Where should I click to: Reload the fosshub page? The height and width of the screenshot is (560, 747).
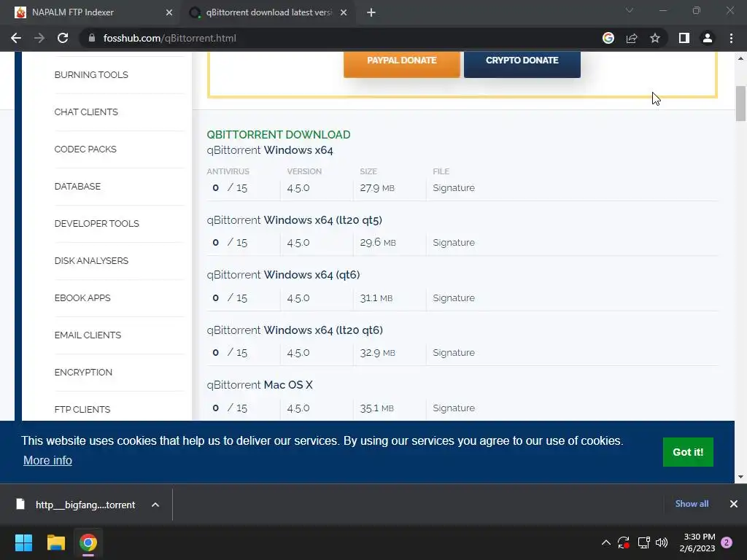63,38
